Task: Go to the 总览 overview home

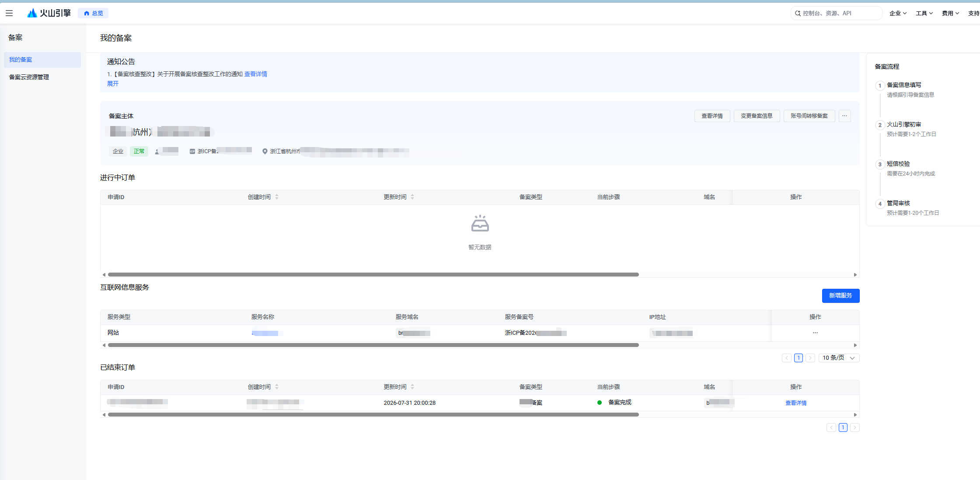Action: pos(93,13)
